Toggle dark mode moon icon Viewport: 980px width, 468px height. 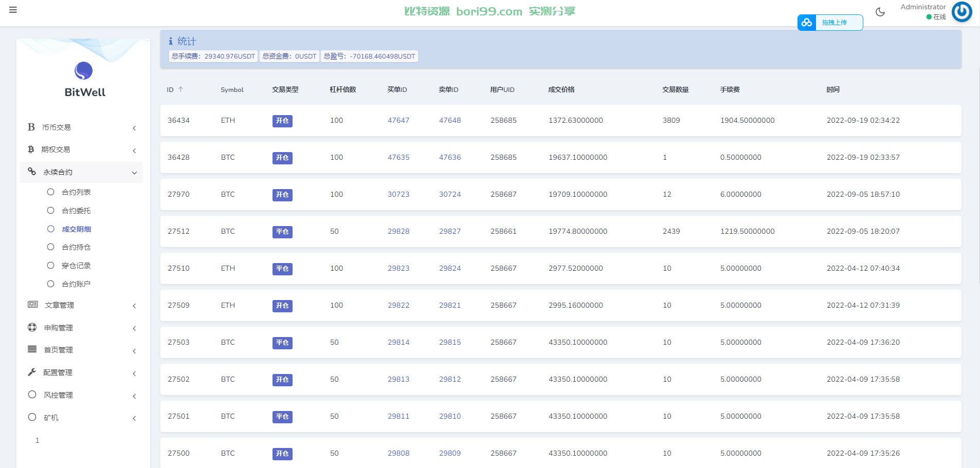(x=880, y=12)
